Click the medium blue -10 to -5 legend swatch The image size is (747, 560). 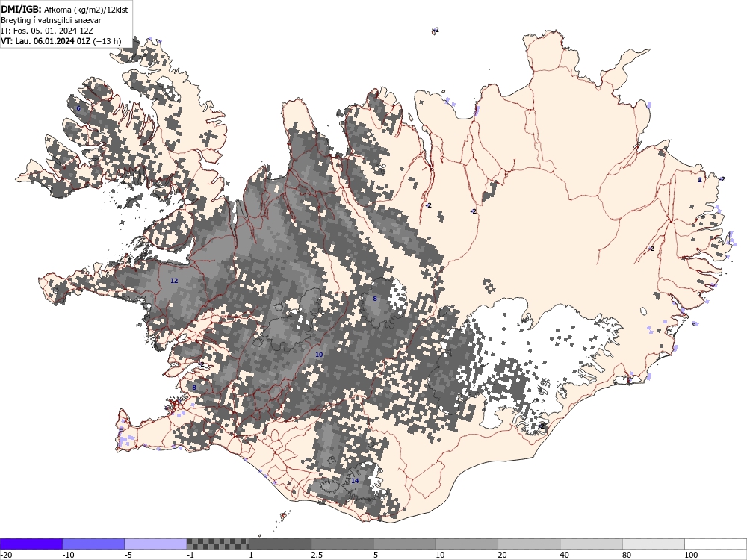(x=93, y=544)
